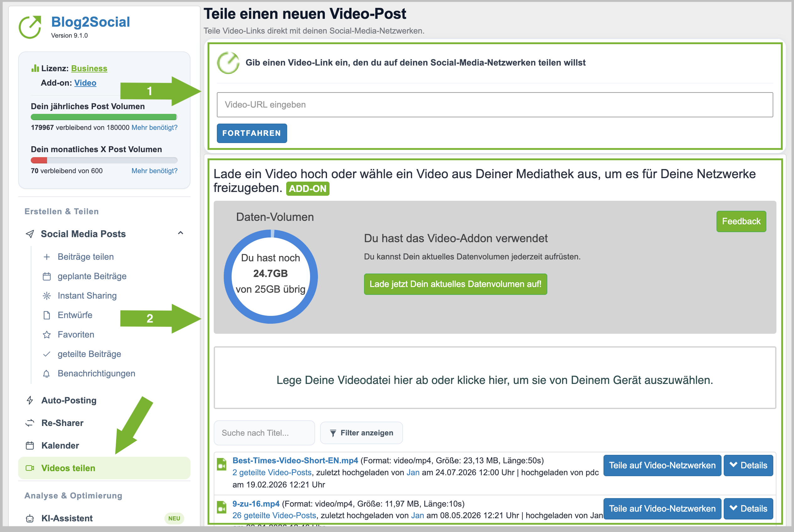Screen dimensions: 794x532
Task: Click the document icon beside Entwürfe
Action: 47,315
